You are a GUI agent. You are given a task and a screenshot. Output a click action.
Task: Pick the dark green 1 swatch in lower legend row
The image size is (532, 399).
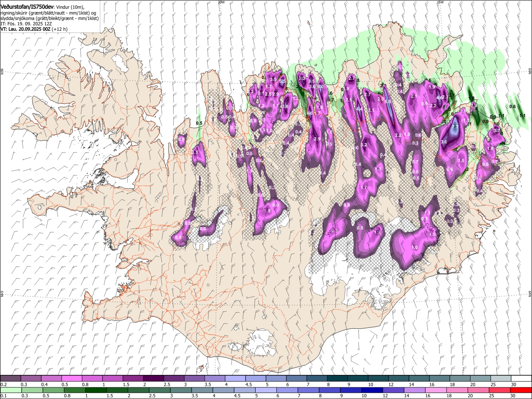click(96, 390)
